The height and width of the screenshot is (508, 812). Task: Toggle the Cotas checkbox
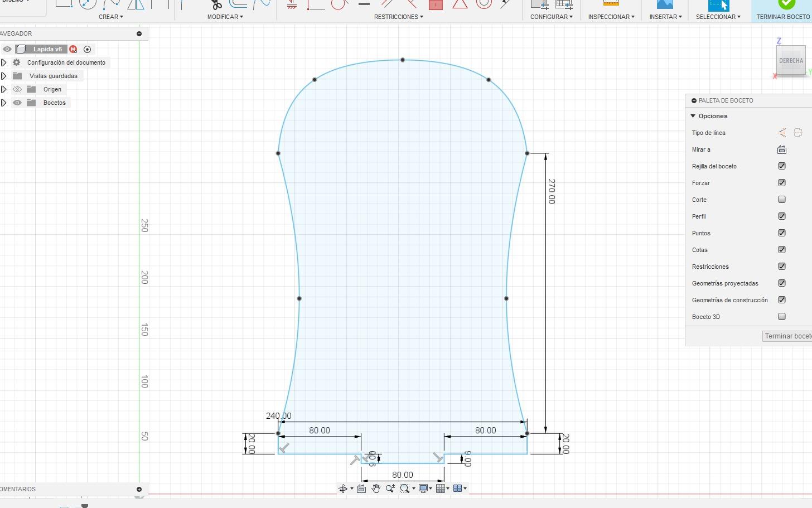coord(782,250)
